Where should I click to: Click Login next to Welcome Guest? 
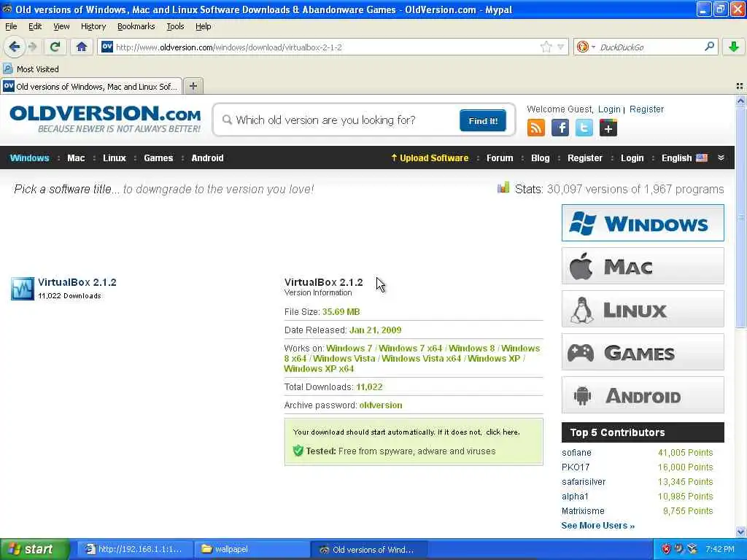coord(609,109)
